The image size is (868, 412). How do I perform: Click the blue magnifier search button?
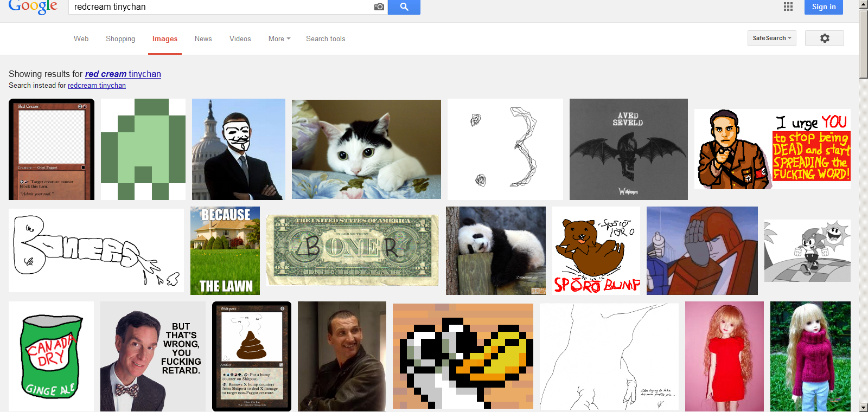404,7
